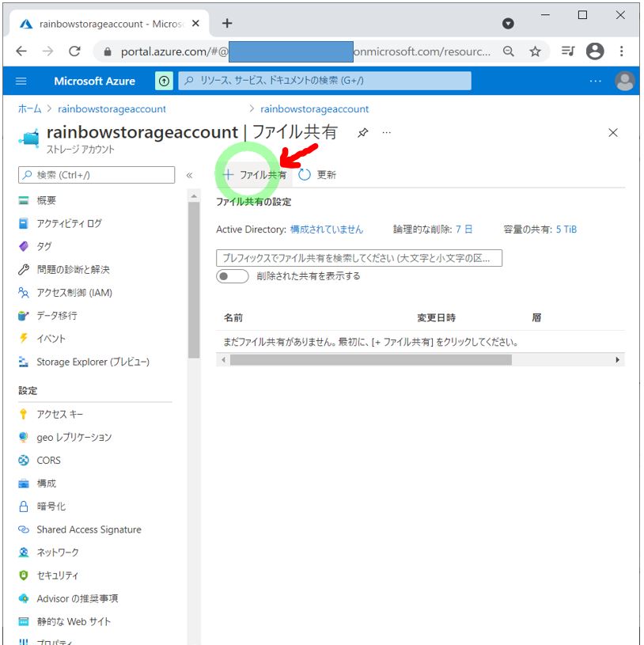The image size is (644, 645).
Task: Open the user account avatar in the Azure header
Action: click(x=624, y=81)
